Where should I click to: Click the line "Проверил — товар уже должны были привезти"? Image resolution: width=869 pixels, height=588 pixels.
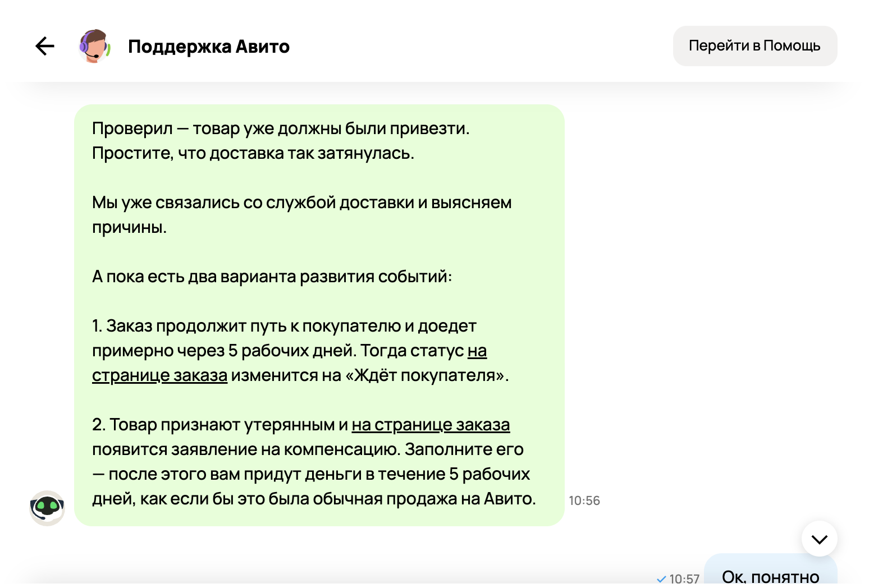(281, 128)
